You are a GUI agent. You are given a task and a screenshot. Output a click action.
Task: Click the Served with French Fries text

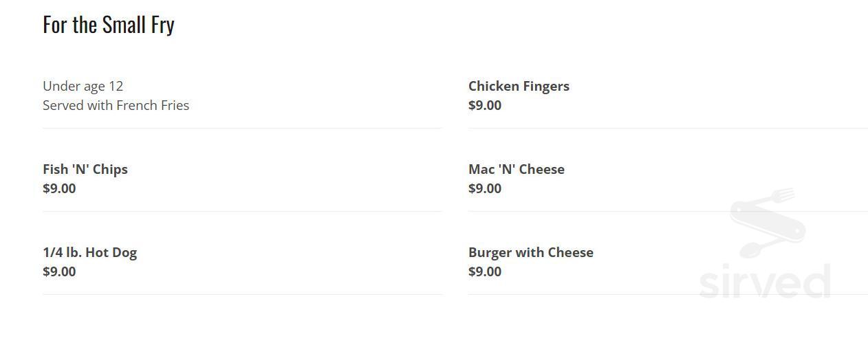[116, 105]
